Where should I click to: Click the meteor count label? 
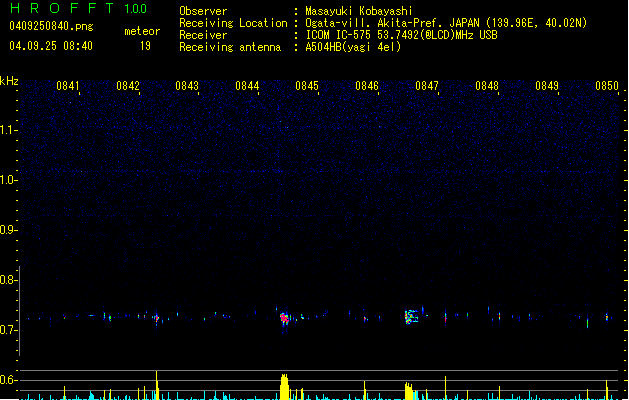[x=142, y=31]
